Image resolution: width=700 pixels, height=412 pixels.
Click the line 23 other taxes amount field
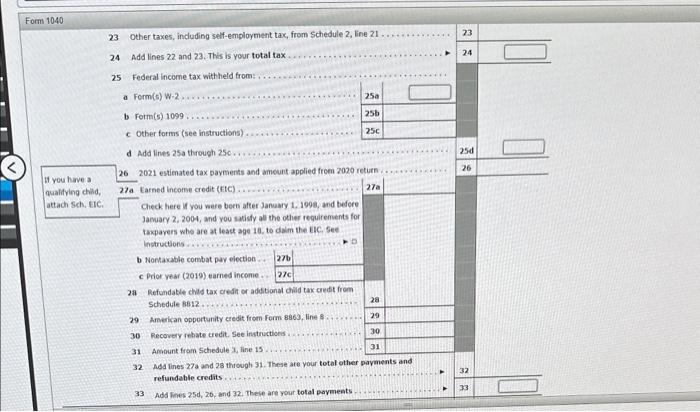point(515,33)
